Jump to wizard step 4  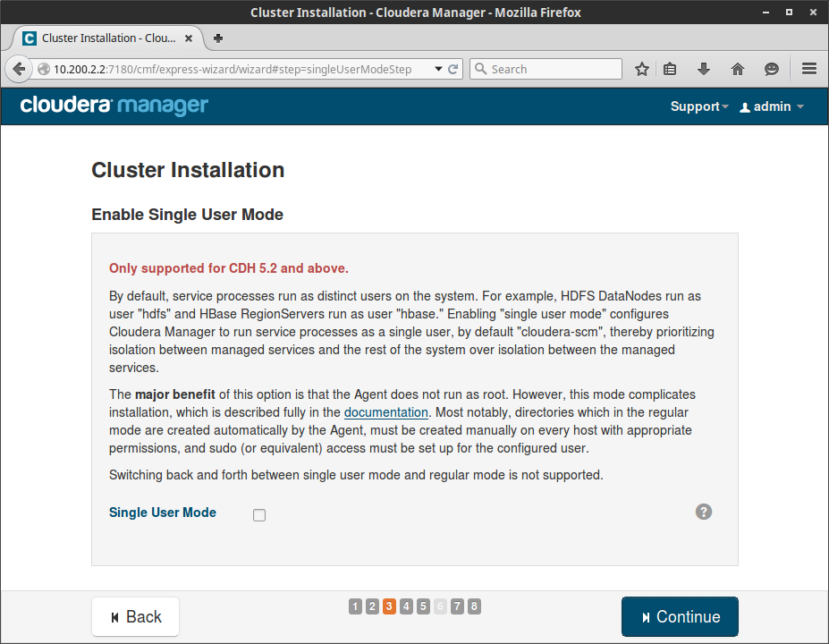tap(406, 606)
